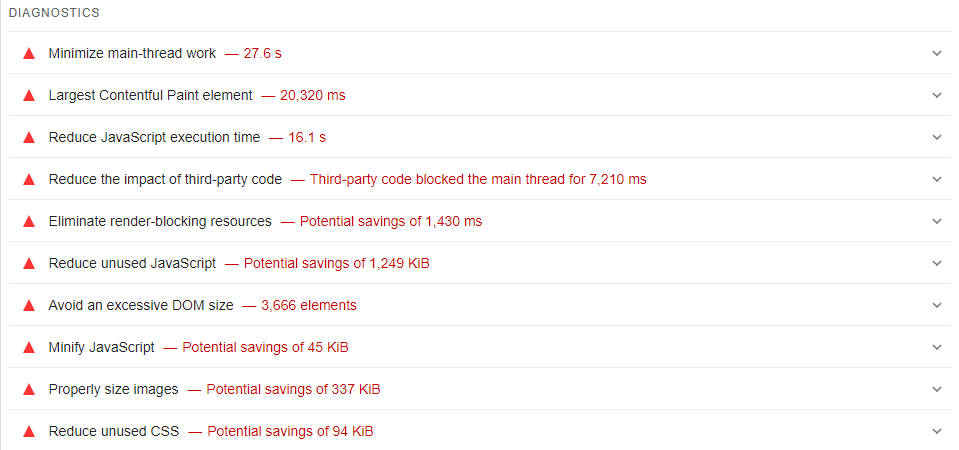Click the Avoid an excessive DOM size title
This screenshot has width=959, height=450.
click(140, 305)
